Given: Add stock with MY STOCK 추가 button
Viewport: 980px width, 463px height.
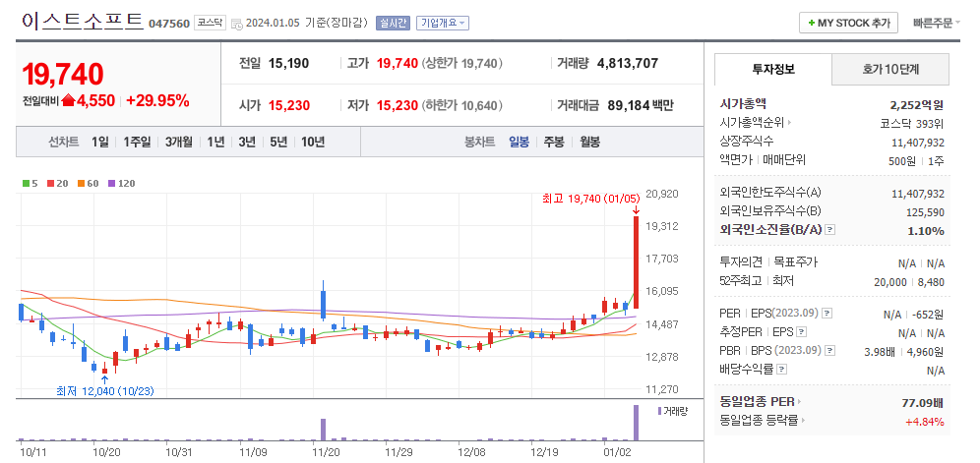Looking at the screenshot, I should [849, 24].
